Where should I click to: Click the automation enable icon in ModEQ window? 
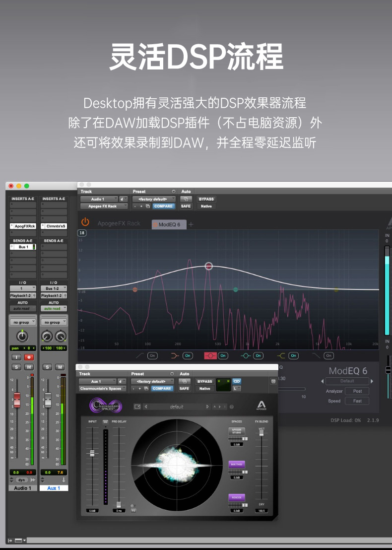pyautogui.click(x=186, y=199)
